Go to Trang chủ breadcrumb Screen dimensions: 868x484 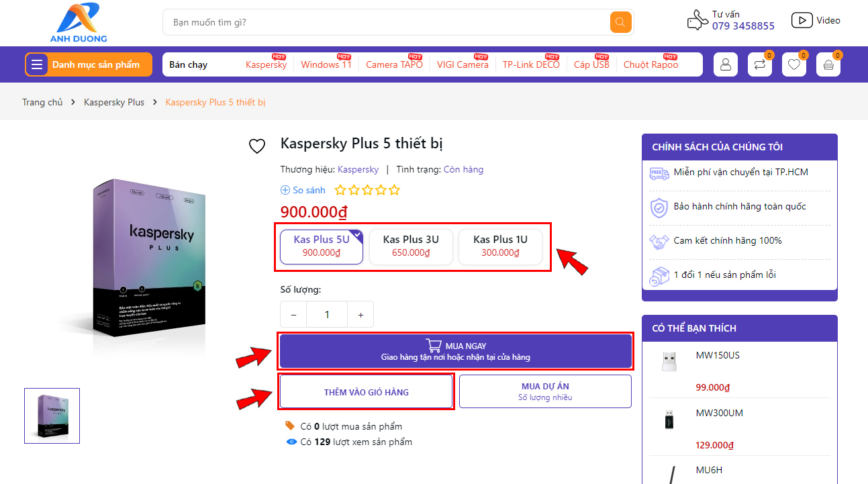[x=42, y=102]
